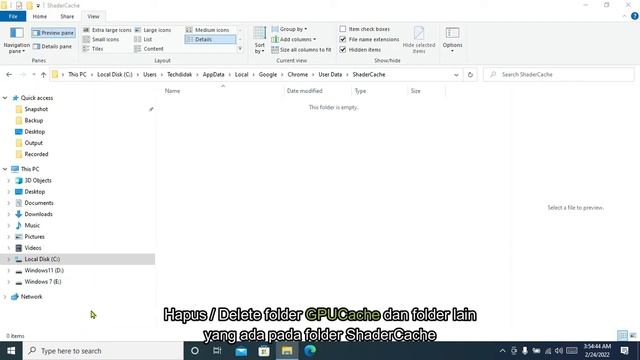Click Size all columns to fit
The image size is (640, 360).
coord(302,50)
